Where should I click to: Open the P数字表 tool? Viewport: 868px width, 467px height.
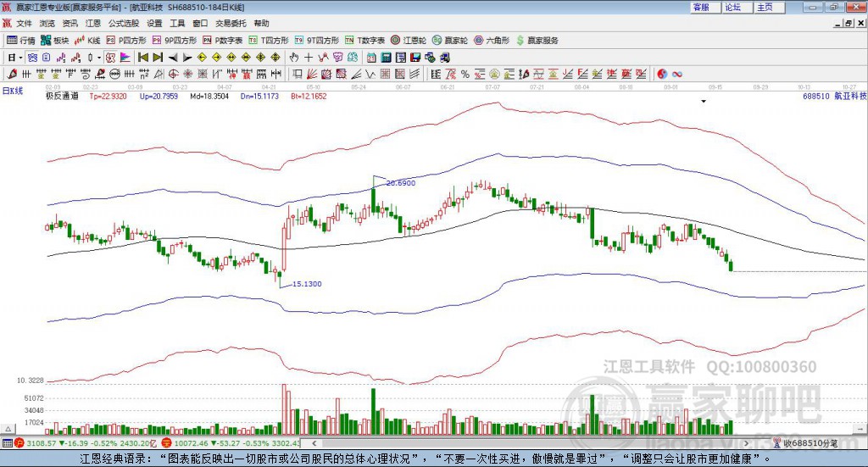point(223,41)
